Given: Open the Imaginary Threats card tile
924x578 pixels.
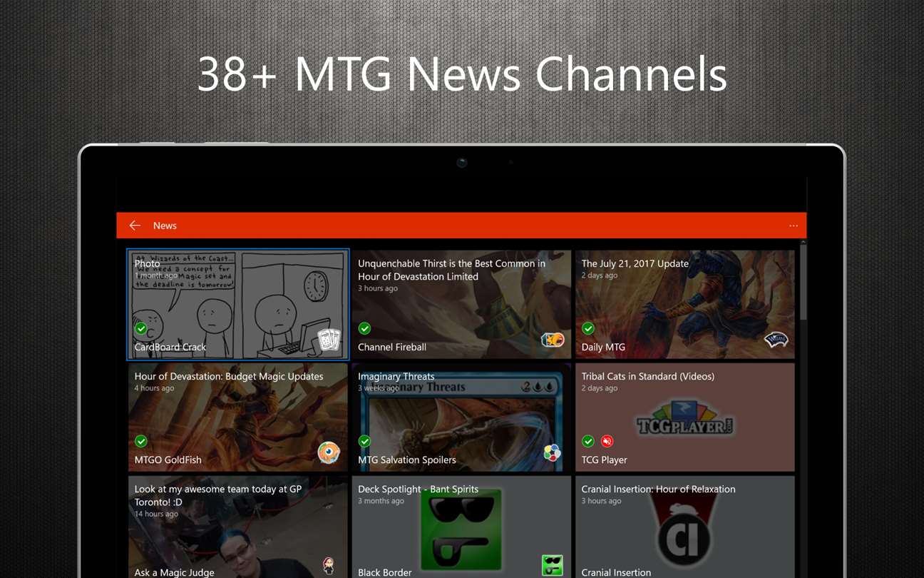Looking at the screenshot, I should [461, 417].
